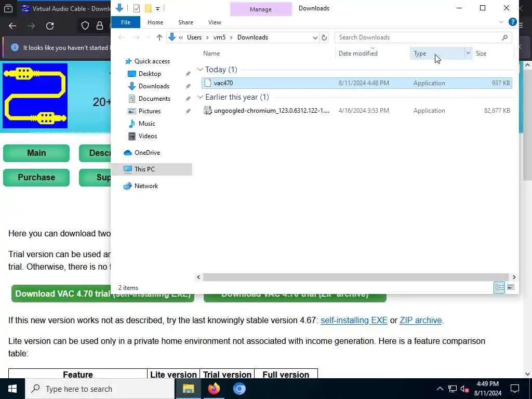Open Documents in navigation pane
The height and width of the screenshot is (399, 532).
point(154,99)
